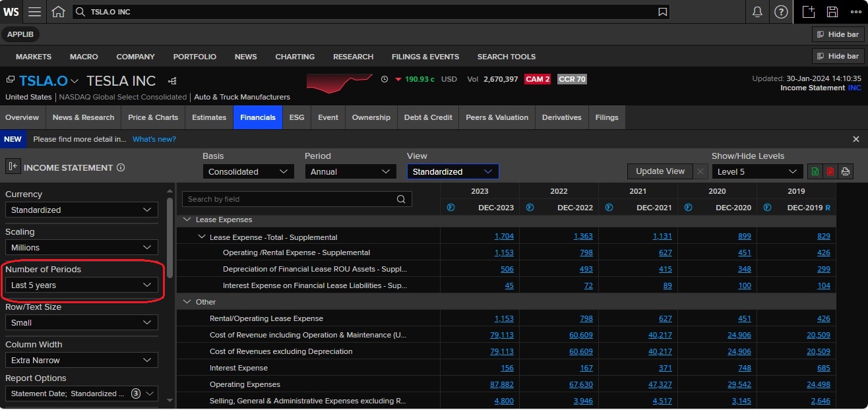Screen dimensions: 868x410
Task: Open the "What's new?" link
Action: pyautogui.click(x=154, y=139)
